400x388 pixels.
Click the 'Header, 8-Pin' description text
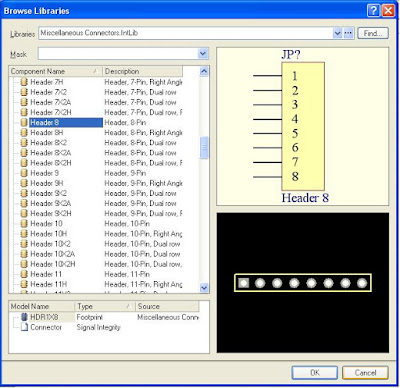(125, 123)
